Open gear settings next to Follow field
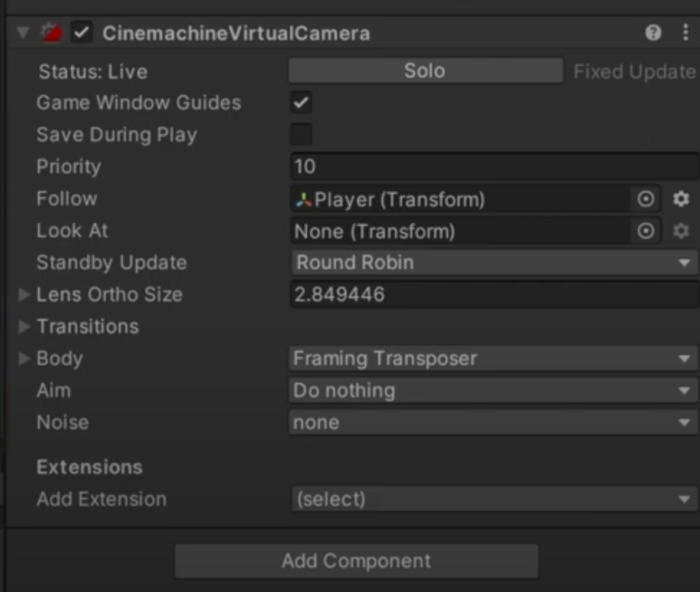Screen dimensions: 700x592 pos(681,199)
